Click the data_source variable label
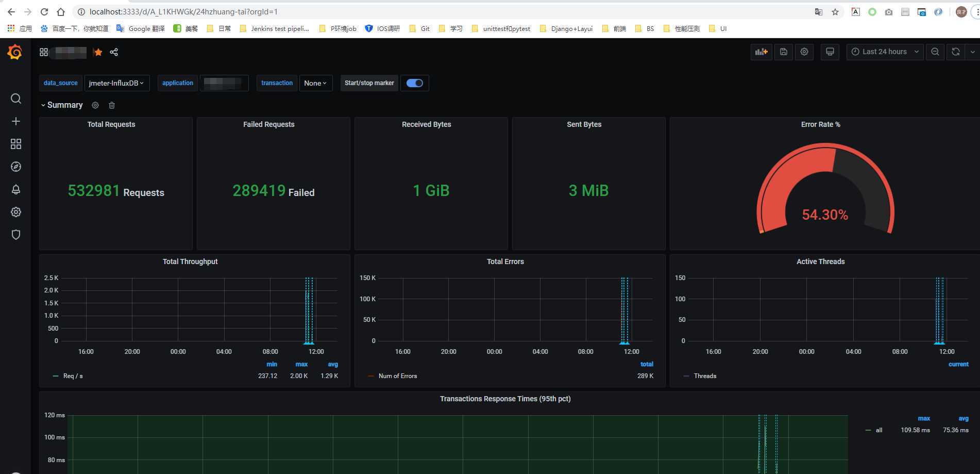Viewport: 980px width, 474px height. click(61, 83)
